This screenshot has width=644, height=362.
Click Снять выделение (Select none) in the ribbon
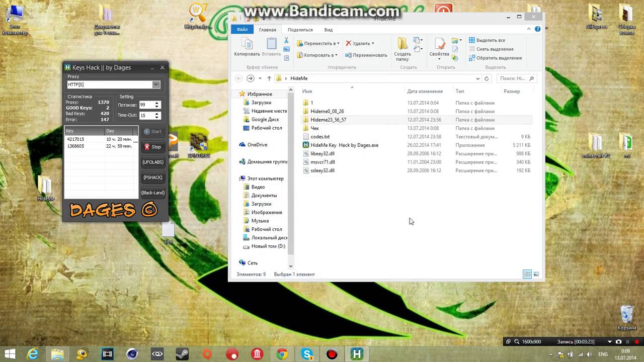(x=491, y=49)
